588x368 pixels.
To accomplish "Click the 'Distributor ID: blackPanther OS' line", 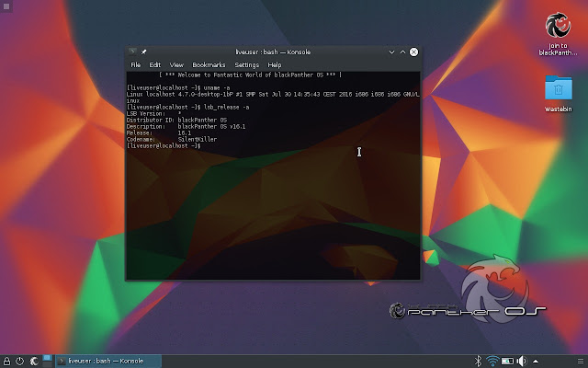I will pos(176,121).
